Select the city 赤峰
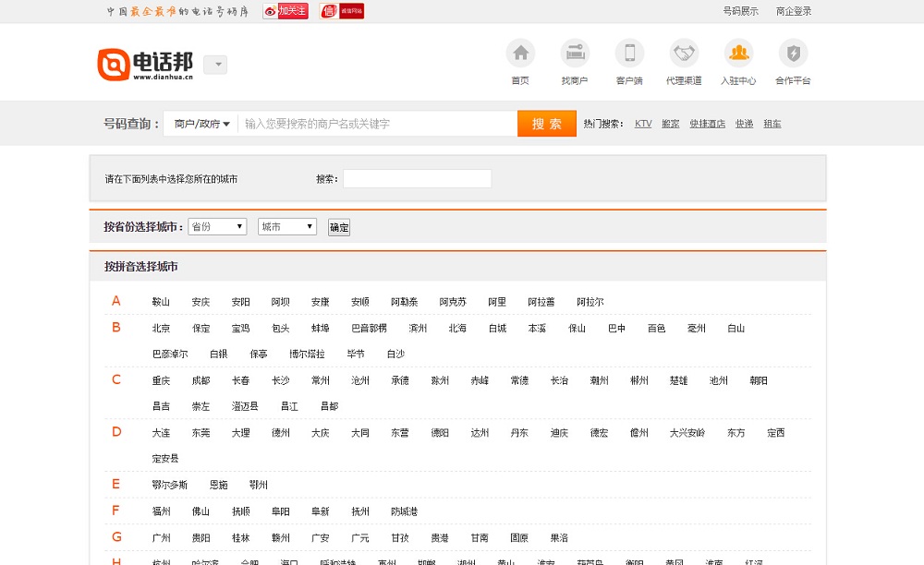Image resolution: width=924 pixels, height=565 pixels. pyautogui.click(x=480, y=380)
